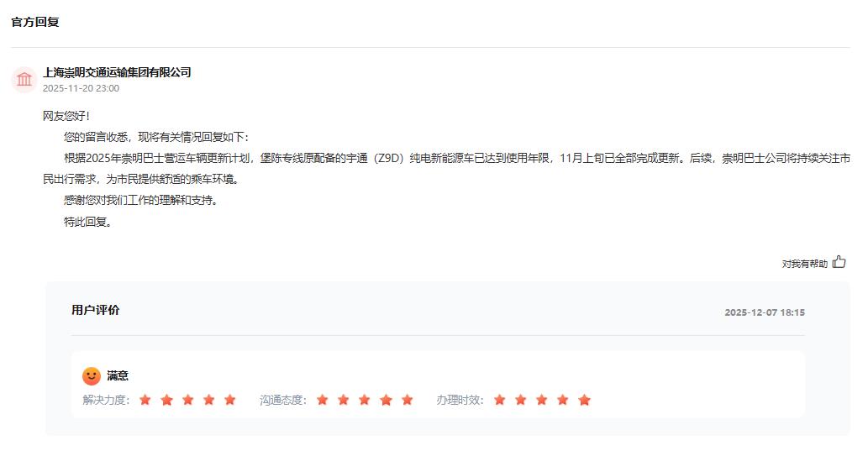
Task: Click the 官方回复 section heading
Action: tap(35, 22)
